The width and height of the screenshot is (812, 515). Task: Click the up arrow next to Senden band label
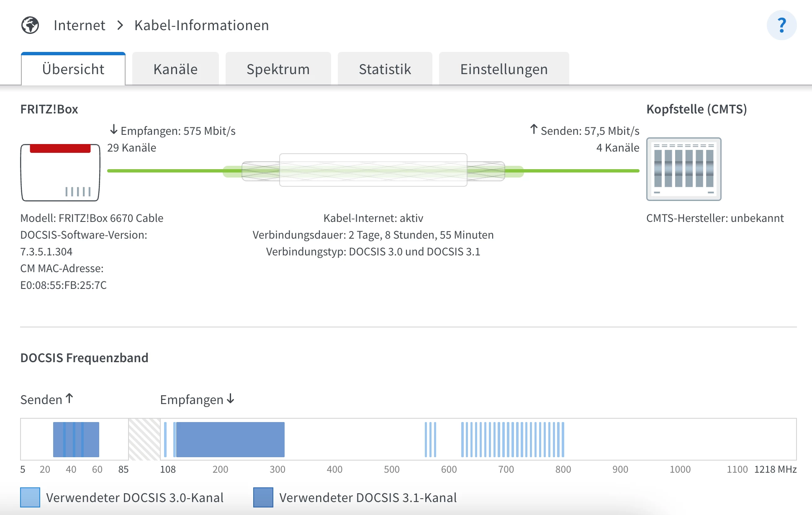point(69,398)
